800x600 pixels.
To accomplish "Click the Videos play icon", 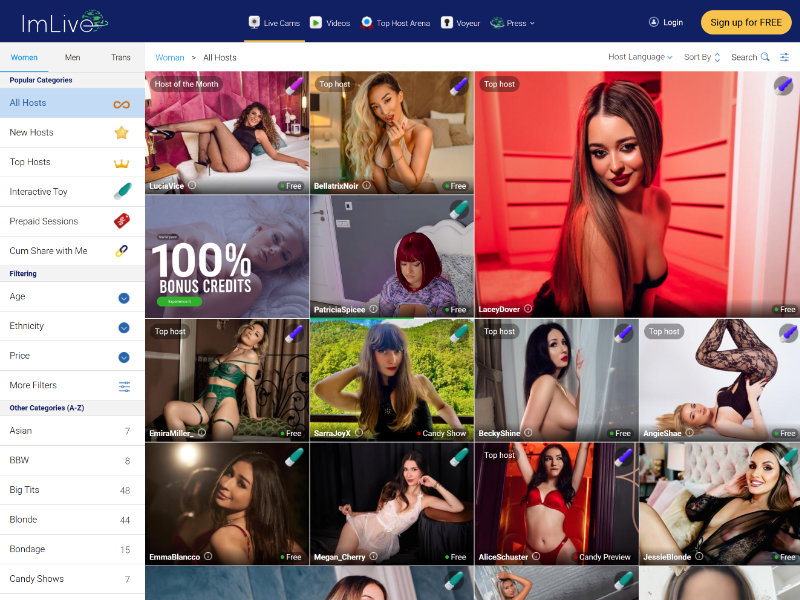I will (316, 22).
